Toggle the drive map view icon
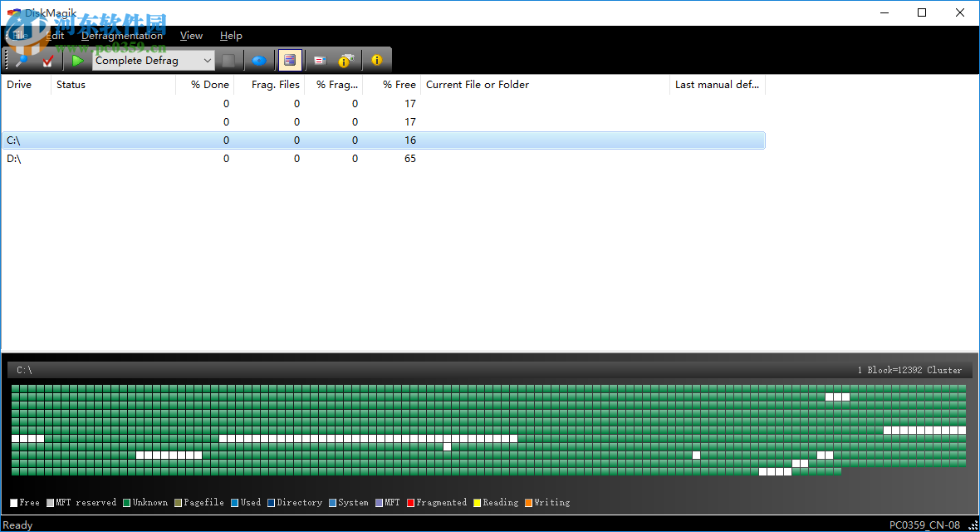The image size is (980, 532). pos(290,60)
